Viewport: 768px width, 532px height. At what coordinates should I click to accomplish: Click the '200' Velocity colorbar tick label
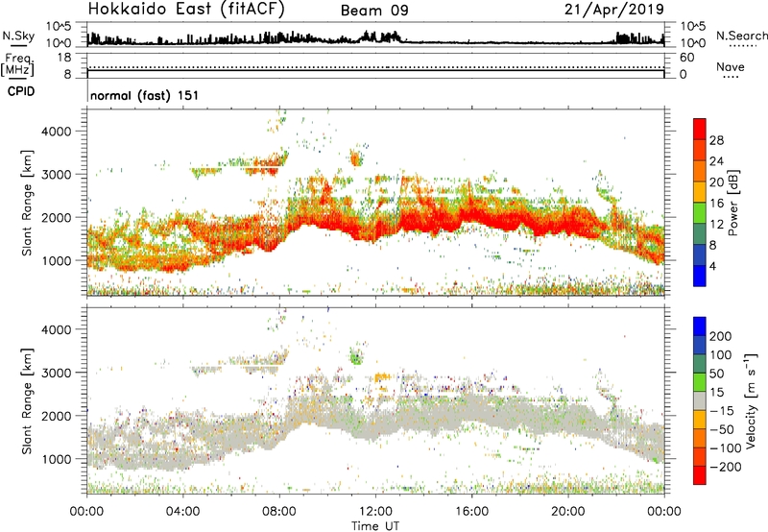721,336
